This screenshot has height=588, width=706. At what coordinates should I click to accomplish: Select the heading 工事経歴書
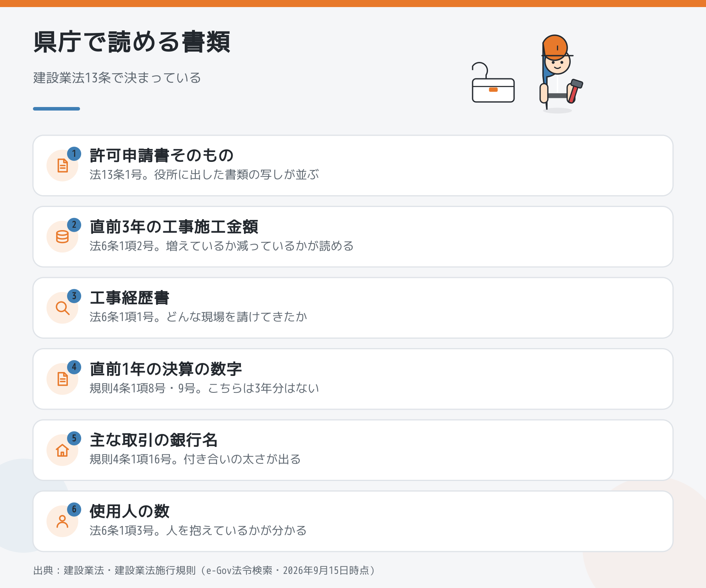129,298
